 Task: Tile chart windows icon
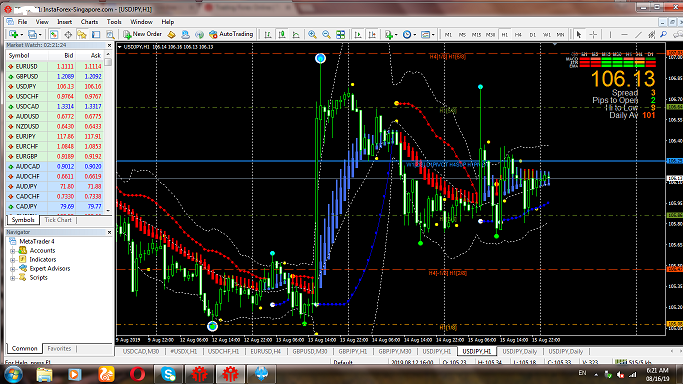pos(341,34)
